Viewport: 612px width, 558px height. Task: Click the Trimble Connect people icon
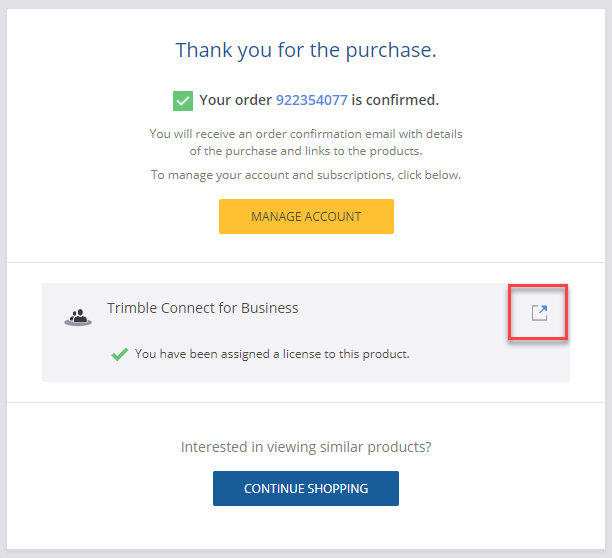pyautogui.click(x=78, y=316)
